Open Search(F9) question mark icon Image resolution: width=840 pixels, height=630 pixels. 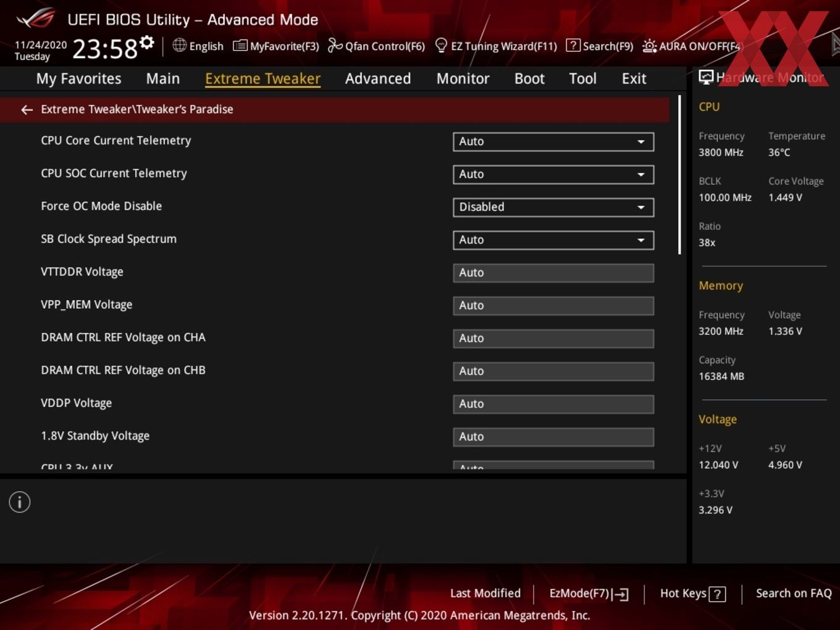(x=573, y=46)
